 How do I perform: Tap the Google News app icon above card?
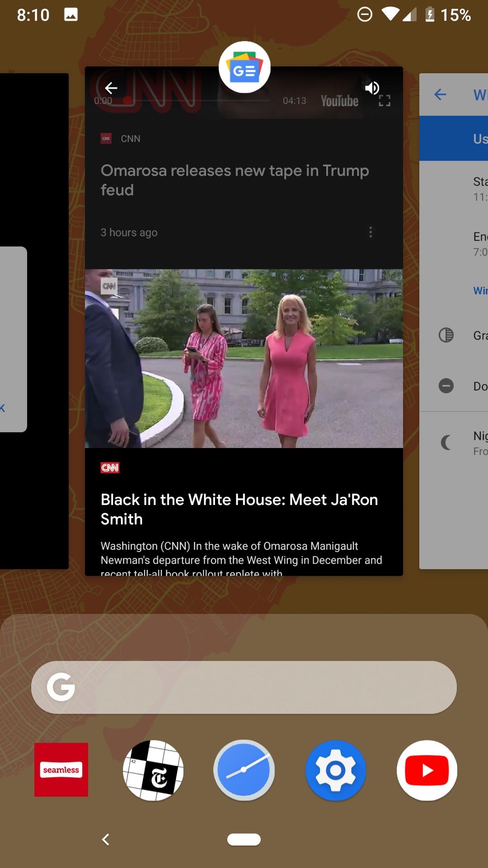click(244, 67)
